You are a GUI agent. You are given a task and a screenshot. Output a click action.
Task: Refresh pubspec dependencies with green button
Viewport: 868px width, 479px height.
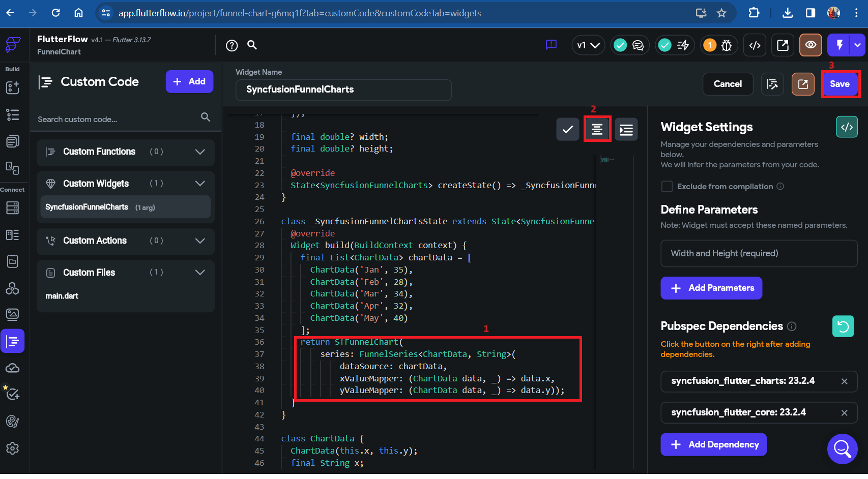point(843,326)
